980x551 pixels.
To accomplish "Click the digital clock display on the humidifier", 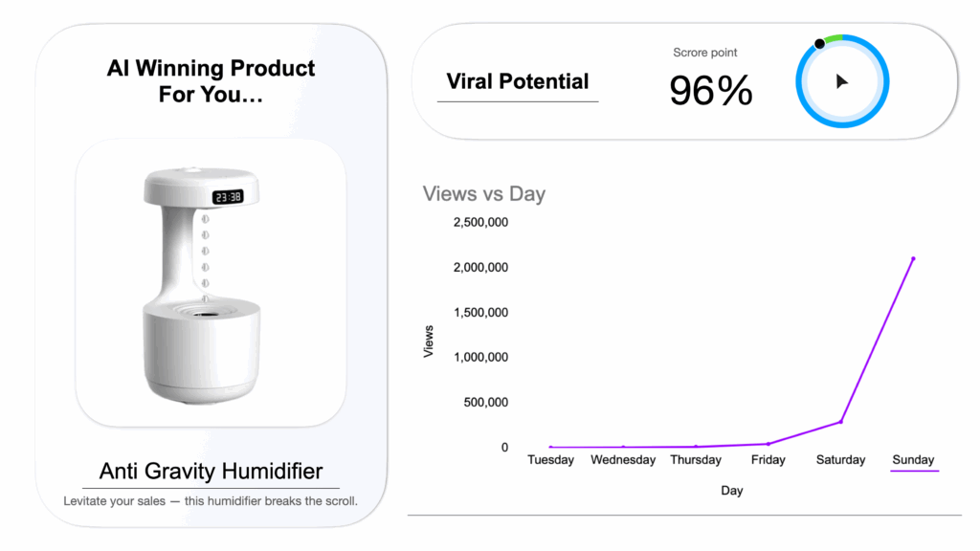I will pos(228,197).
